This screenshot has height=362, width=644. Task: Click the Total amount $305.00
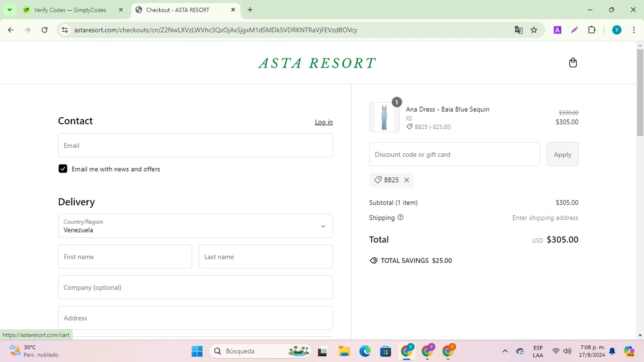(562, 240)
